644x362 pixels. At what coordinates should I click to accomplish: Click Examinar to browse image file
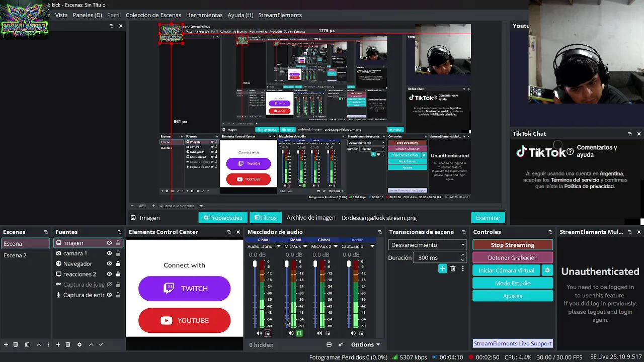coord(488,218)
